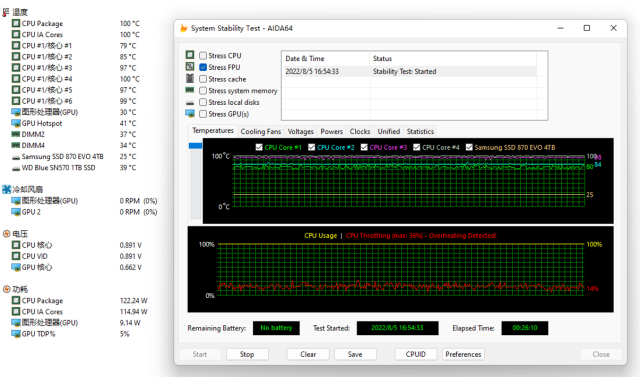Viewport: 640px width, 377px height.
Task: Click the 电压 voltage category icon
Action: (7, 234)
